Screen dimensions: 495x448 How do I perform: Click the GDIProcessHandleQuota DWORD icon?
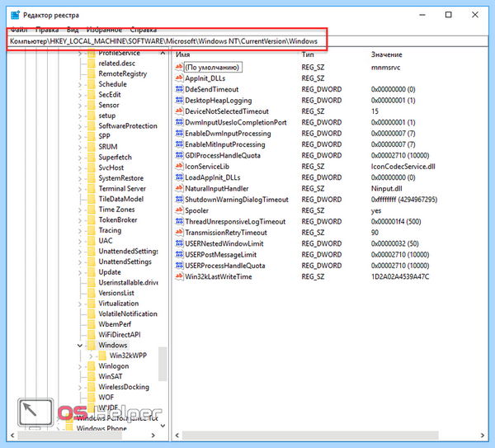pyautogui.click(x=179, y=155)
